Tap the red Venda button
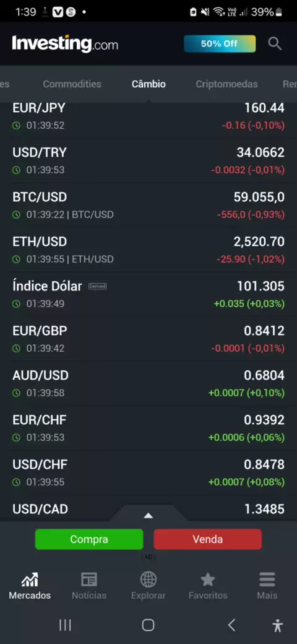 (207, 539)
